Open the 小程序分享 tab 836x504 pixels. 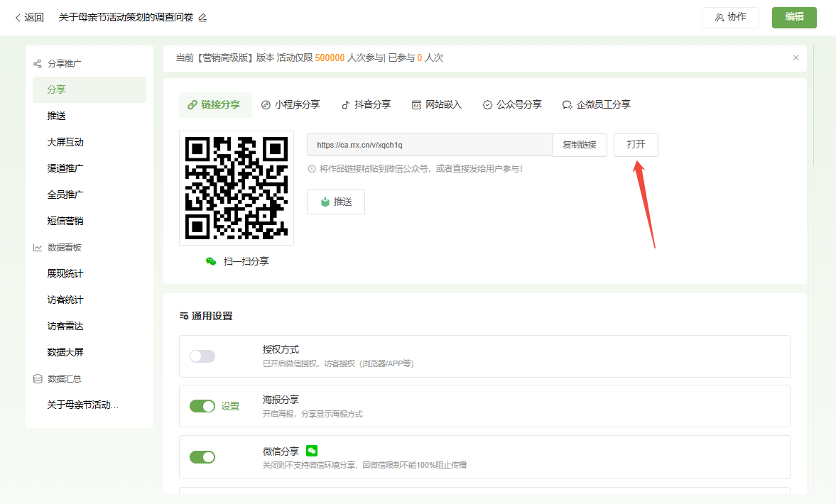pos(291,105)
